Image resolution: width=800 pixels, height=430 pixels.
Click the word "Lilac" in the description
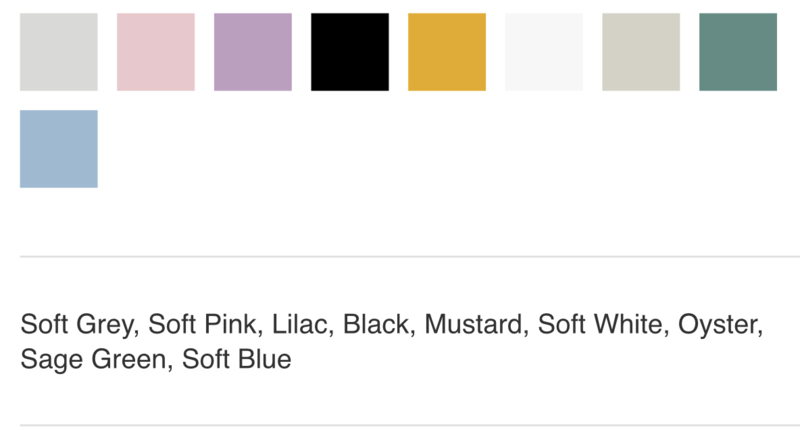pyautogui.click(x=299, y=324)
